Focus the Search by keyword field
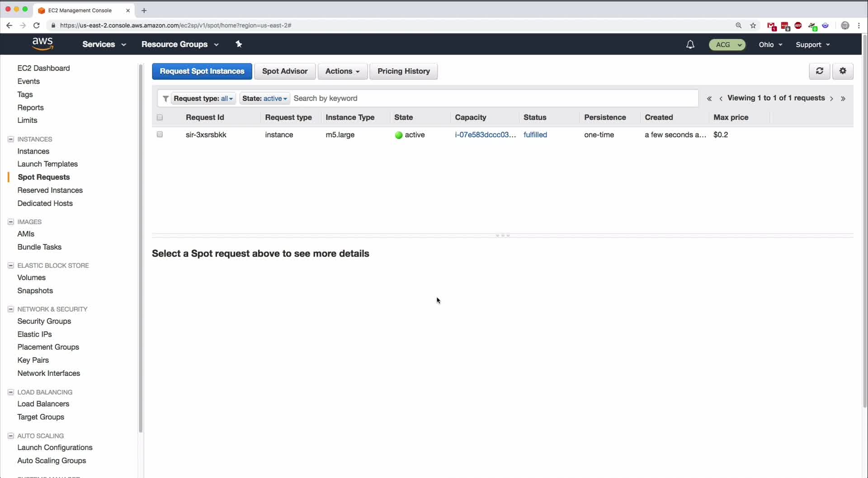 pyautogui.click(x=495, y=98)
